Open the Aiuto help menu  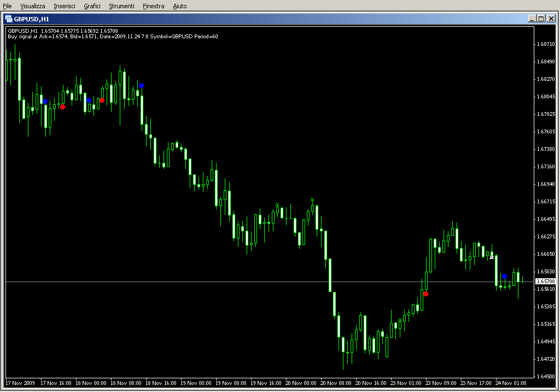click(x=179, y=6)
